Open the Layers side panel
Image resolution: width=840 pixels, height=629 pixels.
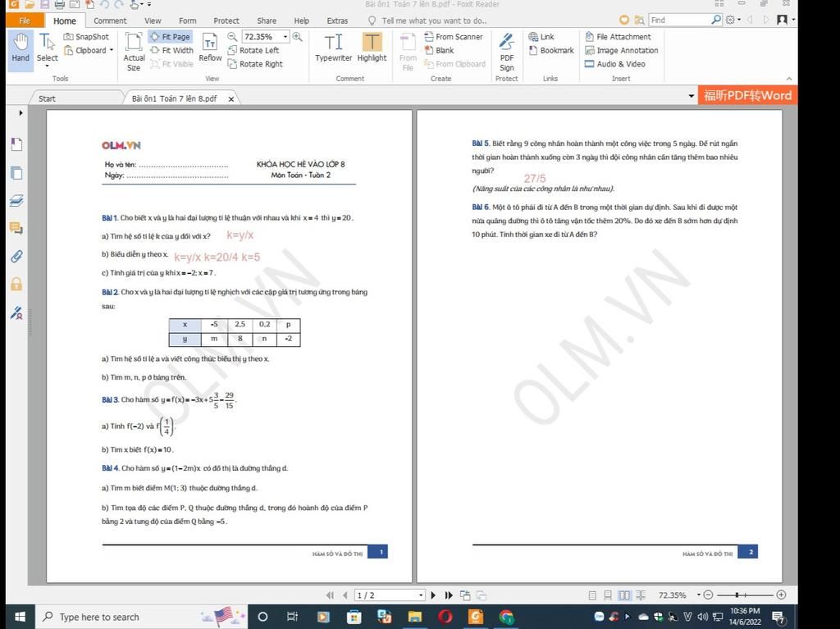[16, 200]
